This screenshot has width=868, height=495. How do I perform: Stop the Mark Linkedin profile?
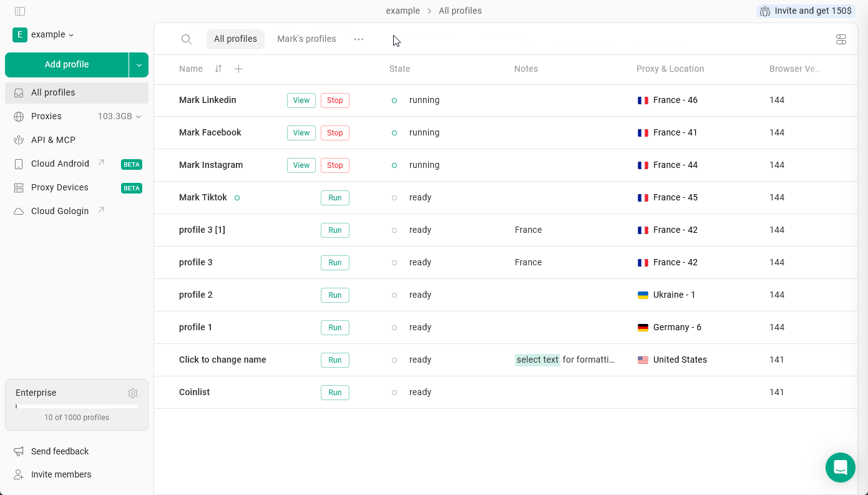(334, 100)
